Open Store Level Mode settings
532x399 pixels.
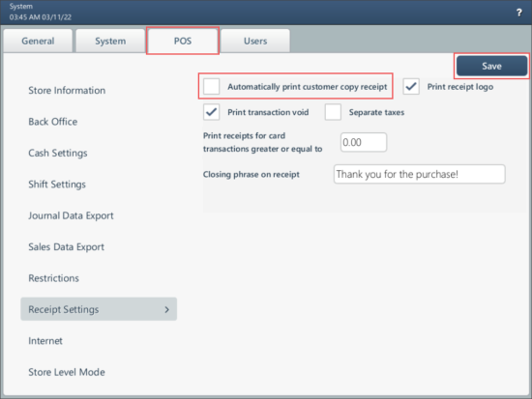67,372
